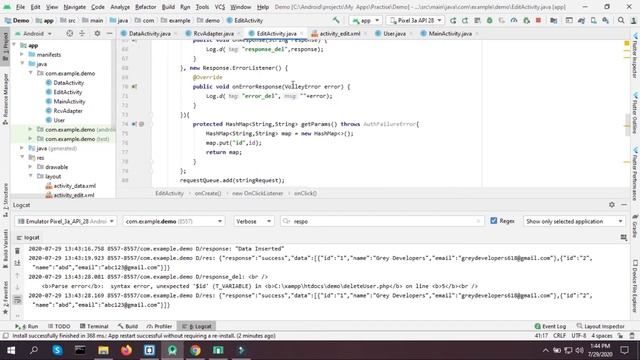Open the Verbose log level dropdown
Image resolution: width=640 pixels, height=360 pixels.
coord(253,221)
